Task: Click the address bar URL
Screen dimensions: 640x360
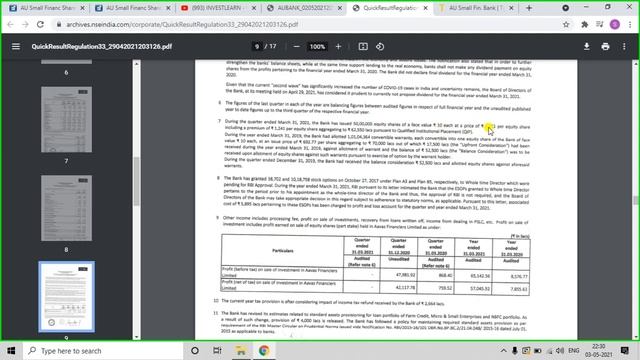Action: (182, 24)
